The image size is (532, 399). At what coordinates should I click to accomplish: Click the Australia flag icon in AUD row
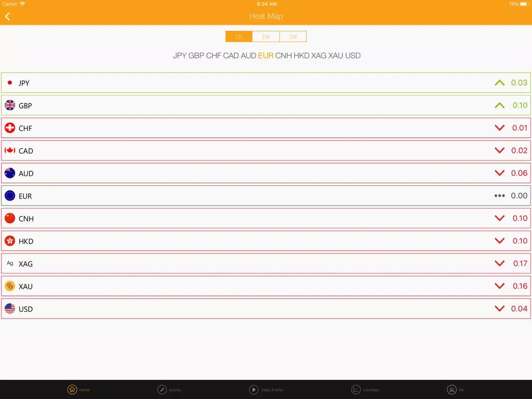(x=10, y=173)
